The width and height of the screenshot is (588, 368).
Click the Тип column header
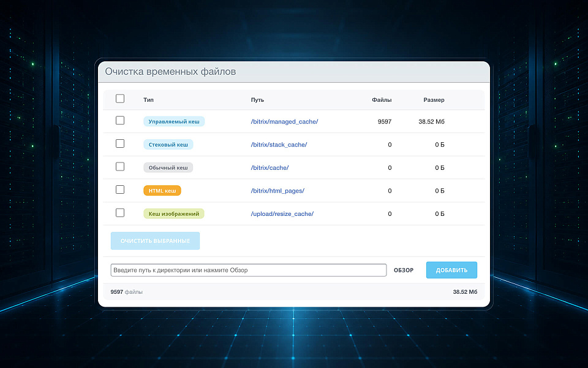pyautogui.click(x=148, y=100)
